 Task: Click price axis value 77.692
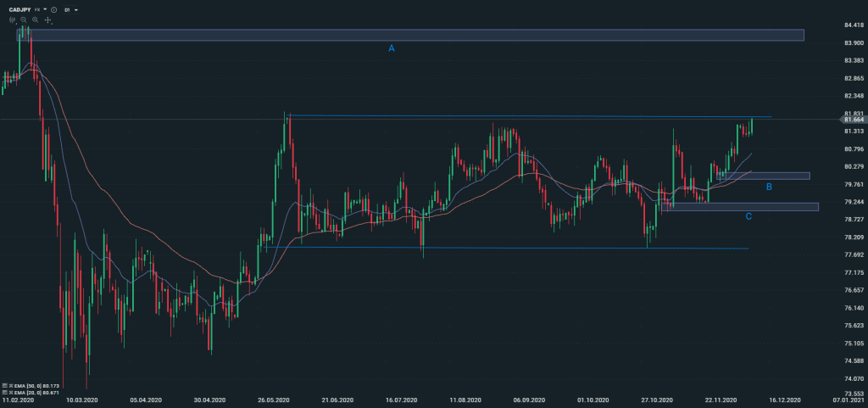click(x=854, y=255)
